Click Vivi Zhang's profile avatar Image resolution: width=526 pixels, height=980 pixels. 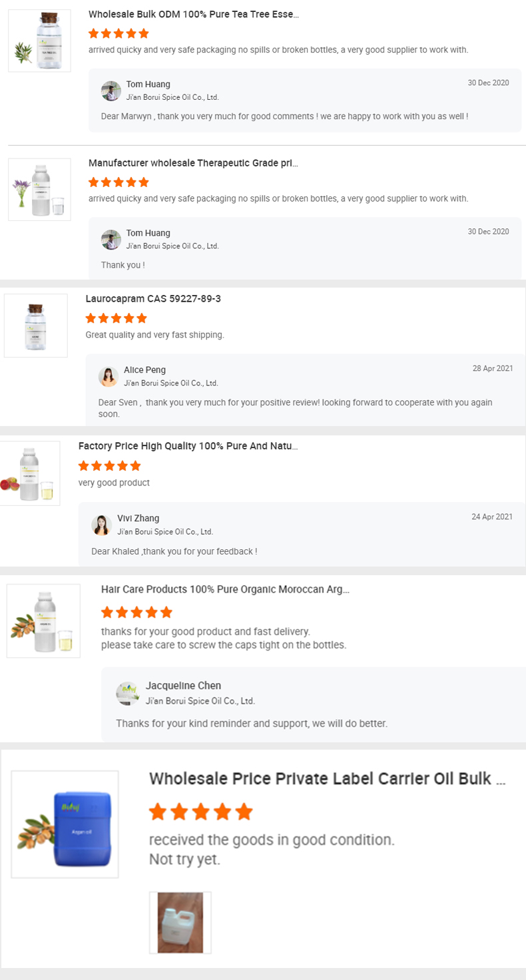(x=102, y=525)
